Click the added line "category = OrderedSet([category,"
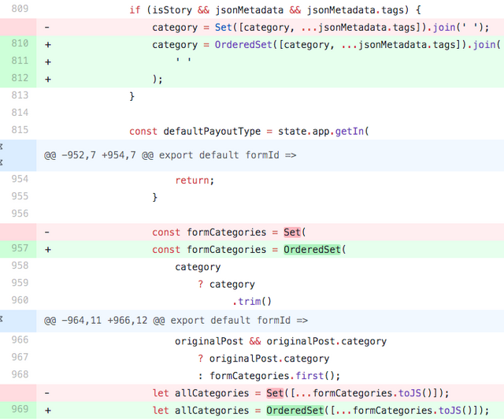This screenshot has width=504, height=420. point(326,45)
